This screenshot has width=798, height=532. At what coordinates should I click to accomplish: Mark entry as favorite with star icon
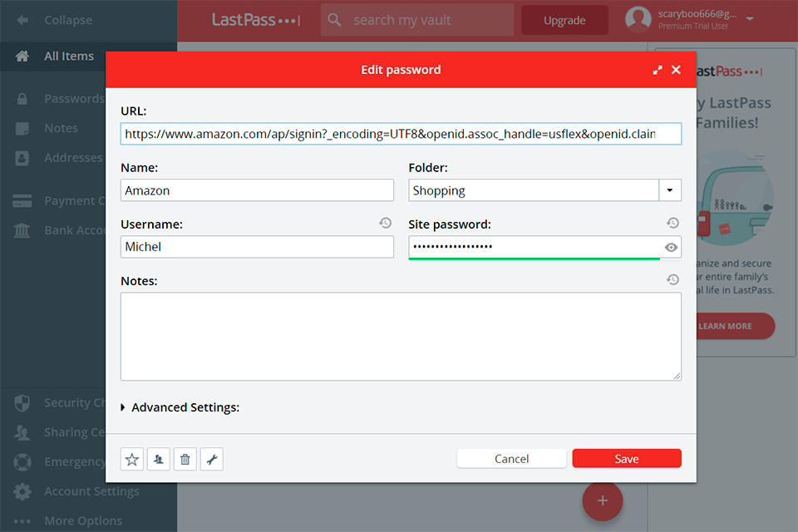[131, 459]
